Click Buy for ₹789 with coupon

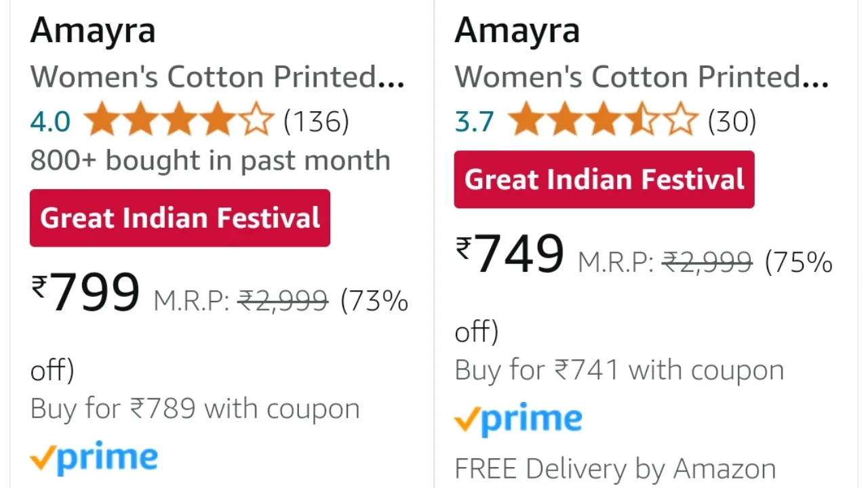click(x=195, y=409)
